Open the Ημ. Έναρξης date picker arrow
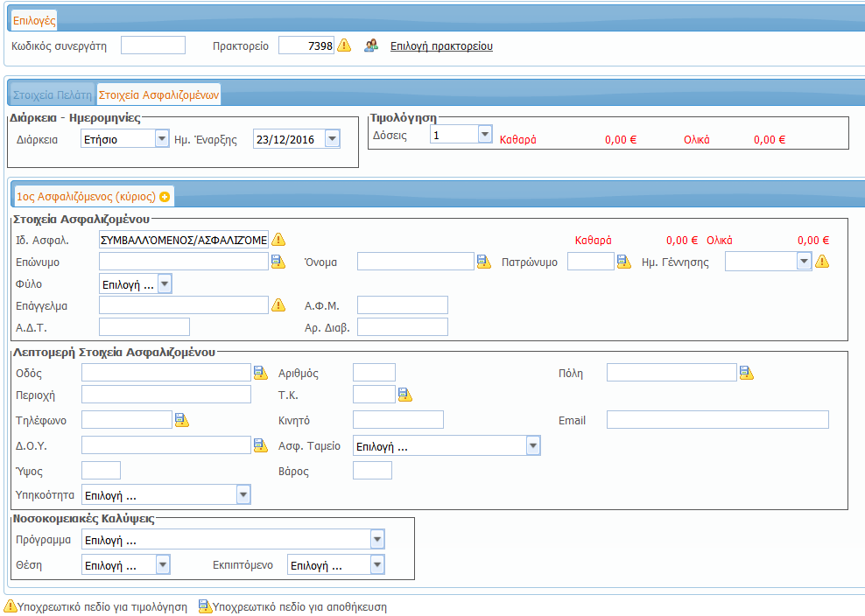The image size is (865, 616). coord(332,138)
